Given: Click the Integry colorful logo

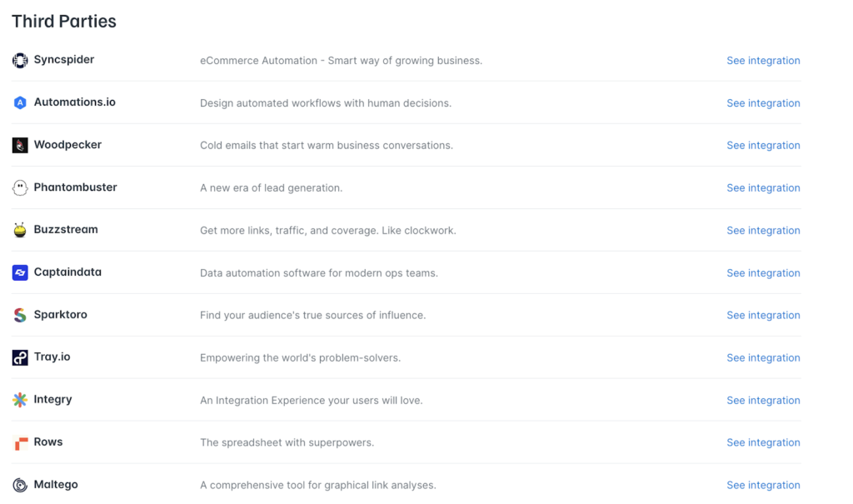Looking at the screenshot, I should (18, 400).
